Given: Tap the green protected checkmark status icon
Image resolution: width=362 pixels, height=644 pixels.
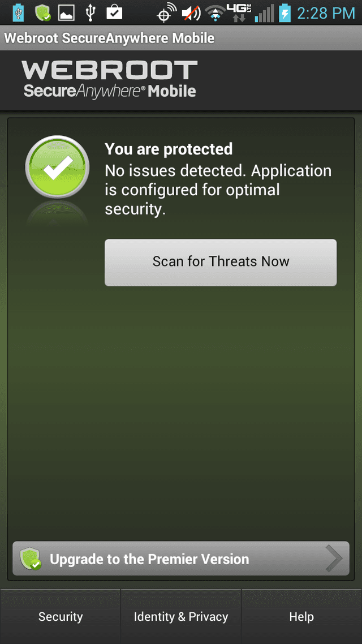Looking at the screenshot, I should (57, 168).
